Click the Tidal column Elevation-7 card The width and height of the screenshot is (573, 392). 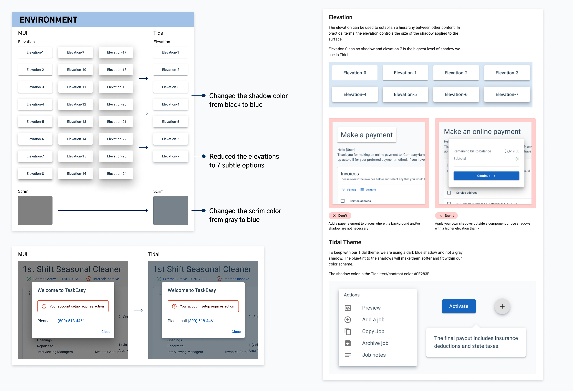pyautogui.click(x=170, y=156)
